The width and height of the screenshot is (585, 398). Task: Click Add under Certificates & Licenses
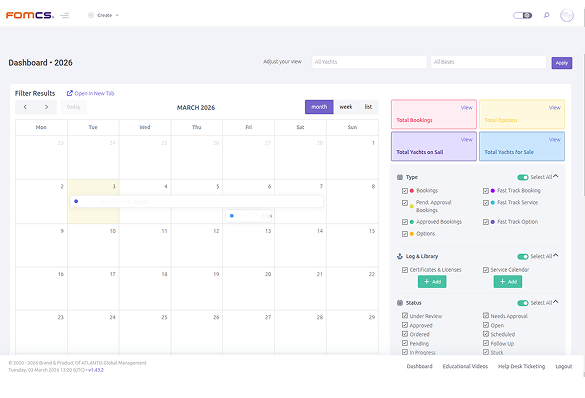point(432,282)
